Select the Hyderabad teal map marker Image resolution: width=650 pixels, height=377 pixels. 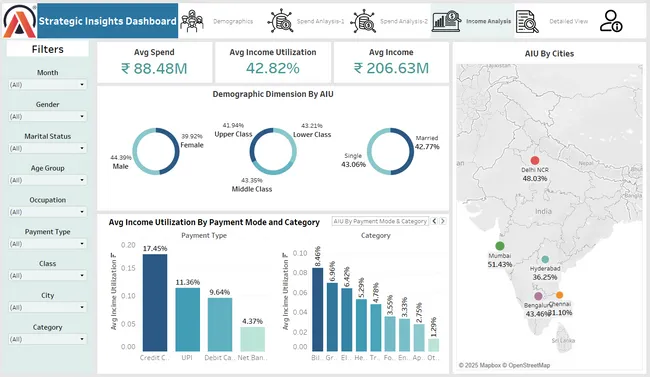pos(545,260)
